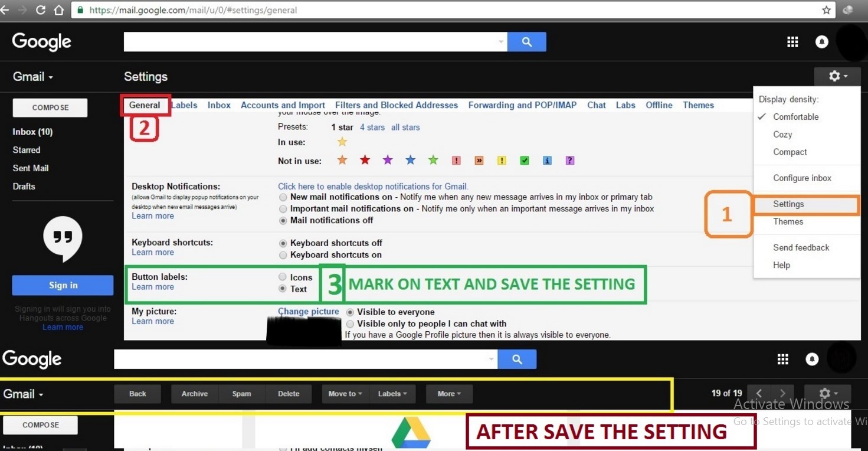
Task: Pick the green star in Not in use
Action: pyautogui.click(x=433, y=160)
